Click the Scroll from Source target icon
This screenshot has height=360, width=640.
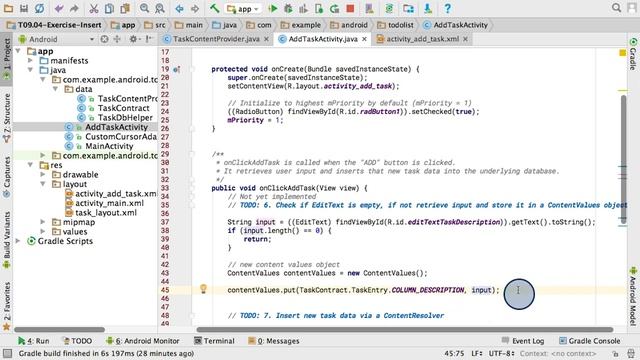(104, 39)
